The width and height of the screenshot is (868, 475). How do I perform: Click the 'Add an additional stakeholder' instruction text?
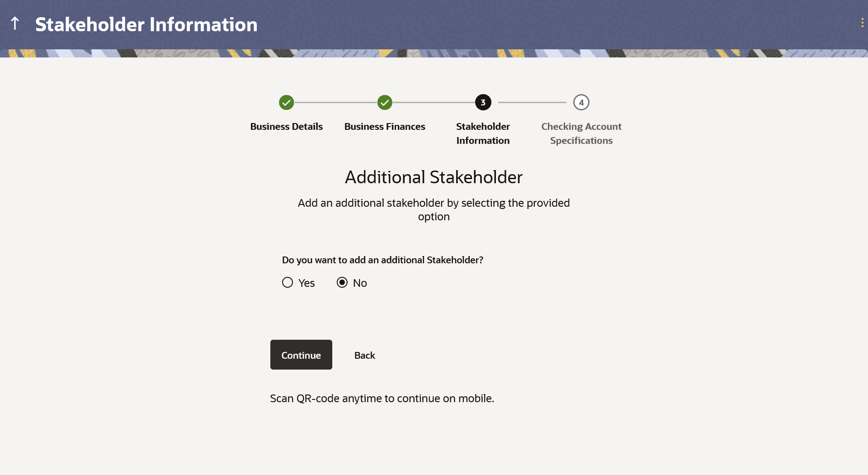coord(434,209)
